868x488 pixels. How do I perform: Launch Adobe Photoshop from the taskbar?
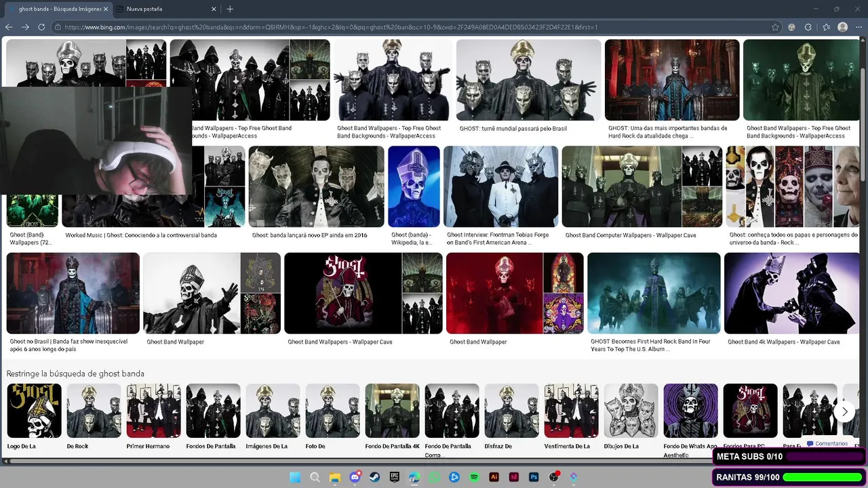[x=534, y=477]
